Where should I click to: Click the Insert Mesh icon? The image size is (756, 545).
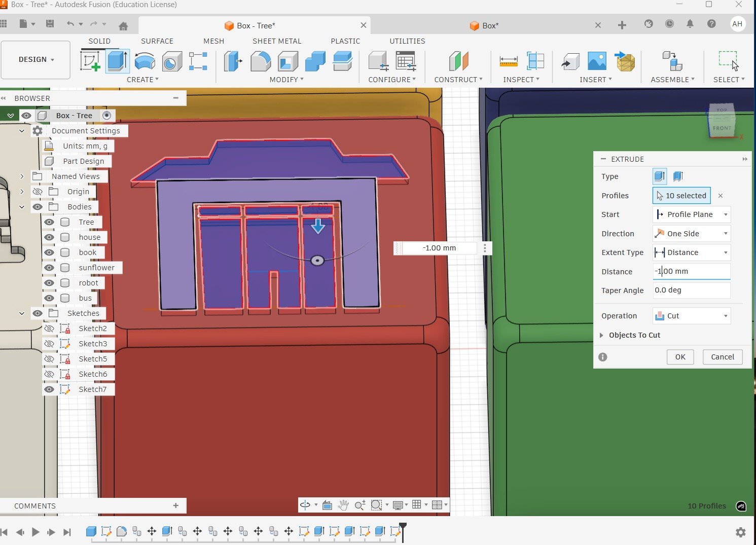click(x=625, y=61)
